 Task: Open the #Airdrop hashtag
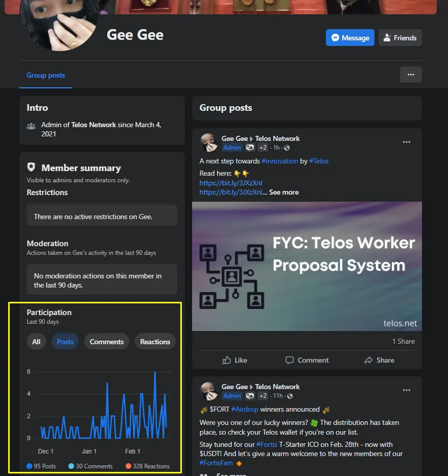245,409
